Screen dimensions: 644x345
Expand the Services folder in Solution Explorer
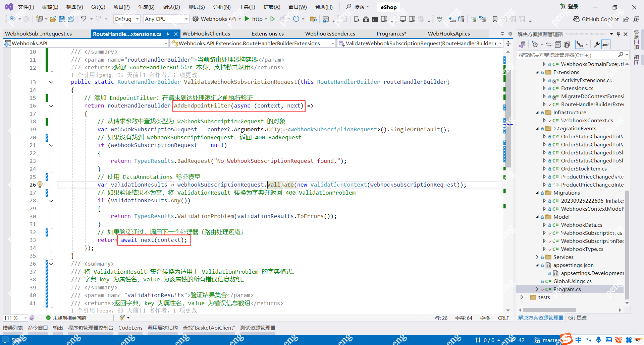(537, 257)
